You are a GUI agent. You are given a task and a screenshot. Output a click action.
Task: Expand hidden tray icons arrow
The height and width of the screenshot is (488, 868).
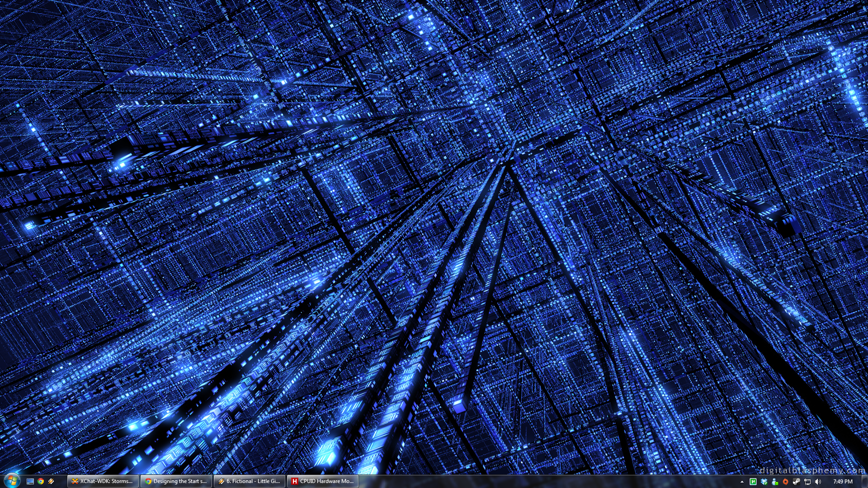pos(742,482)
